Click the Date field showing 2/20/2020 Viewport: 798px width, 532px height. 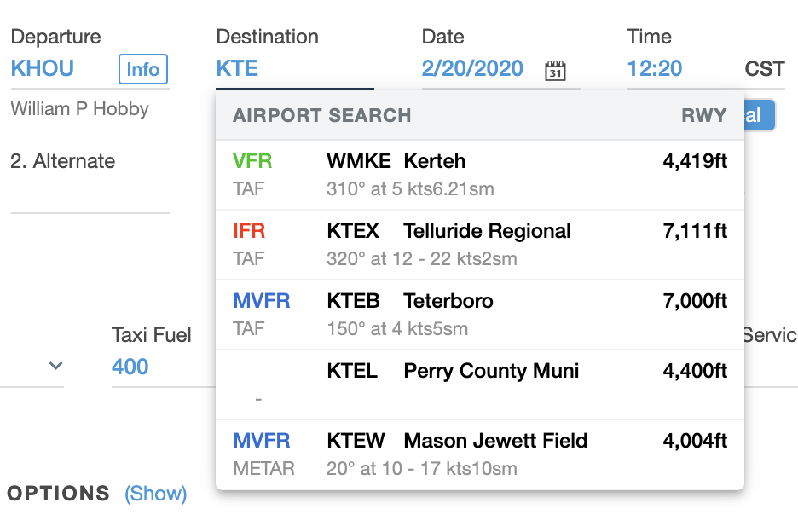pyautogui.click(x=472, y=69)
